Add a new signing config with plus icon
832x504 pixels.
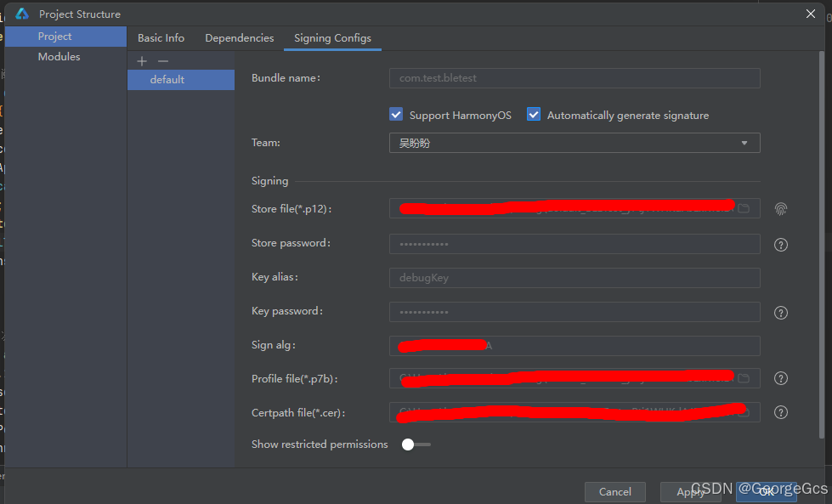tap(141, 60)
